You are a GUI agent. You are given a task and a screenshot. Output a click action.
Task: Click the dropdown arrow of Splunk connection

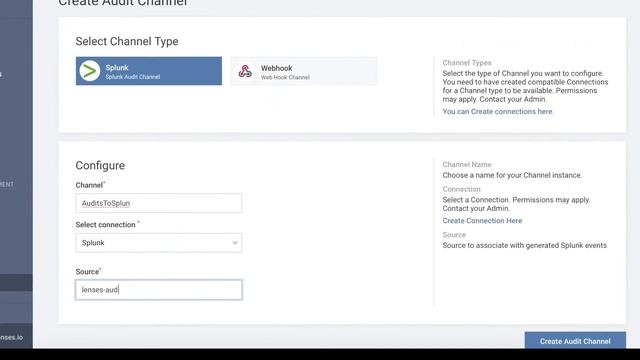coord(235,243)
